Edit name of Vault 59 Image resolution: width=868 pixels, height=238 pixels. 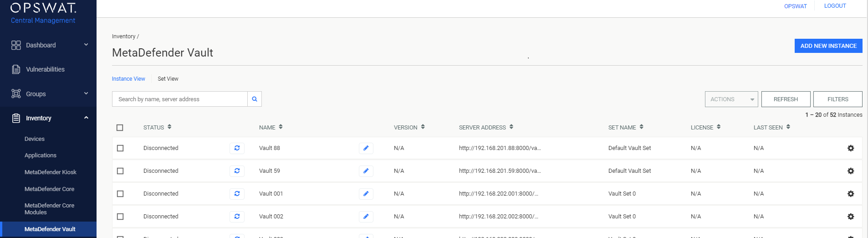click(366, 171)
